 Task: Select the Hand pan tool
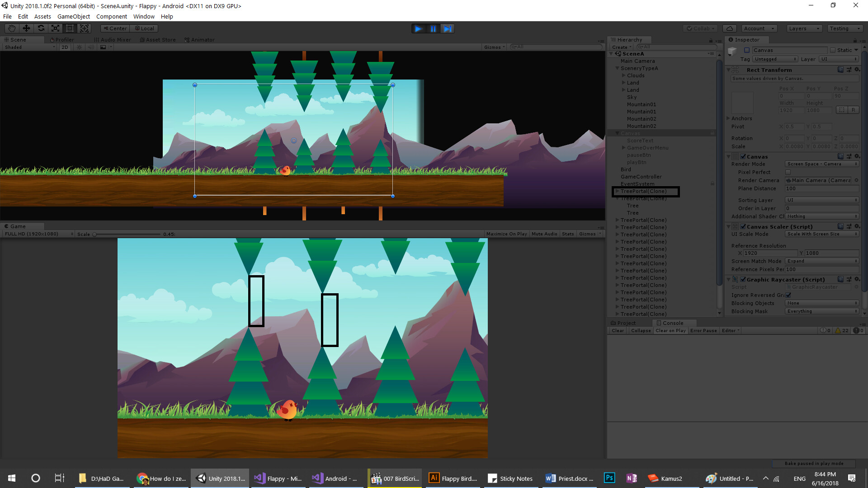tap(11, 28)
